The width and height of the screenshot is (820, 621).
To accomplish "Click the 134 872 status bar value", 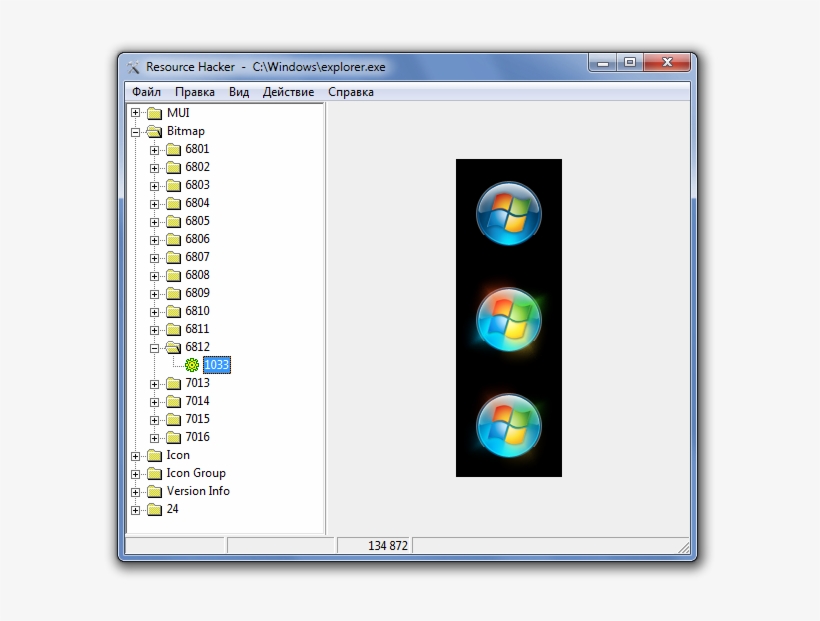I will 388,546.
